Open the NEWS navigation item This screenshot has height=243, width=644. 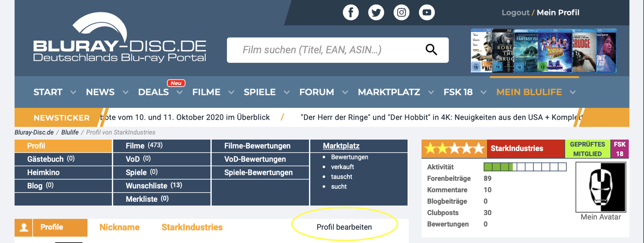[x=100, y=92]
